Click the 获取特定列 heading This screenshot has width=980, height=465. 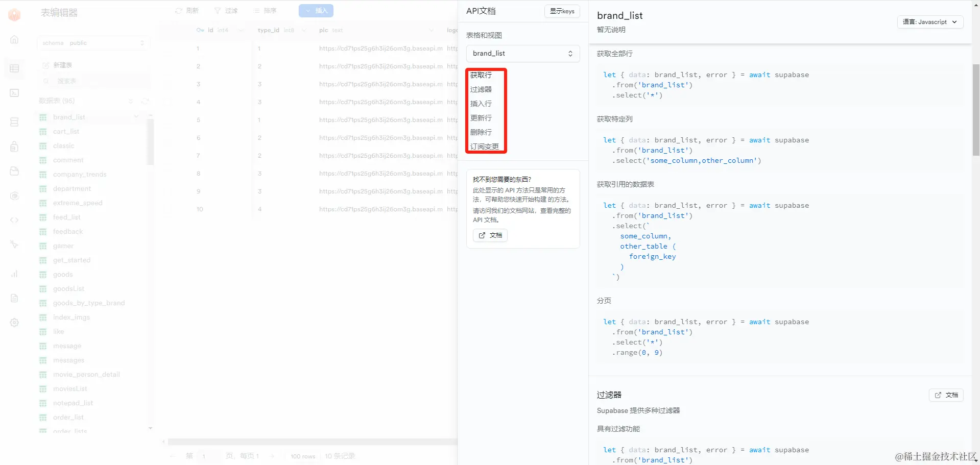click(x=615, y=119)
